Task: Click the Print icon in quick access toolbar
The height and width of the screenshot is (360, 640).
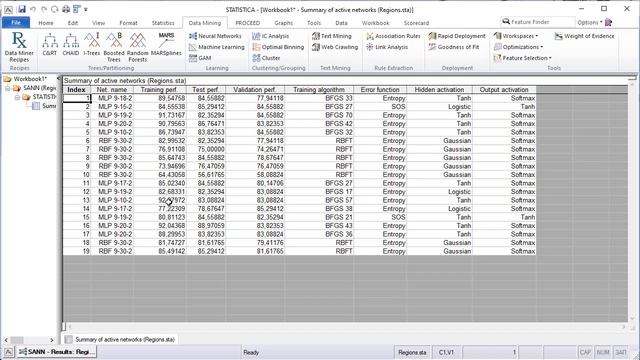Action: [x=66, y=9]
